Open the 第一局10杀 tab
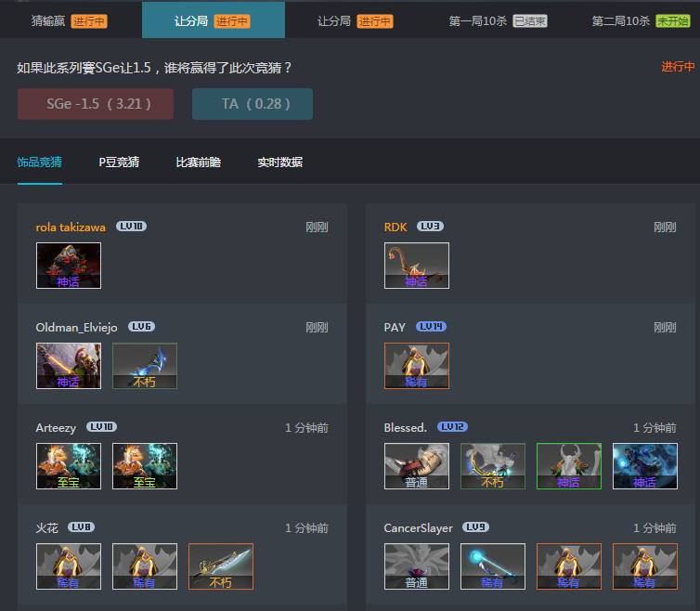Screen dimensions: 700x611 499,21
